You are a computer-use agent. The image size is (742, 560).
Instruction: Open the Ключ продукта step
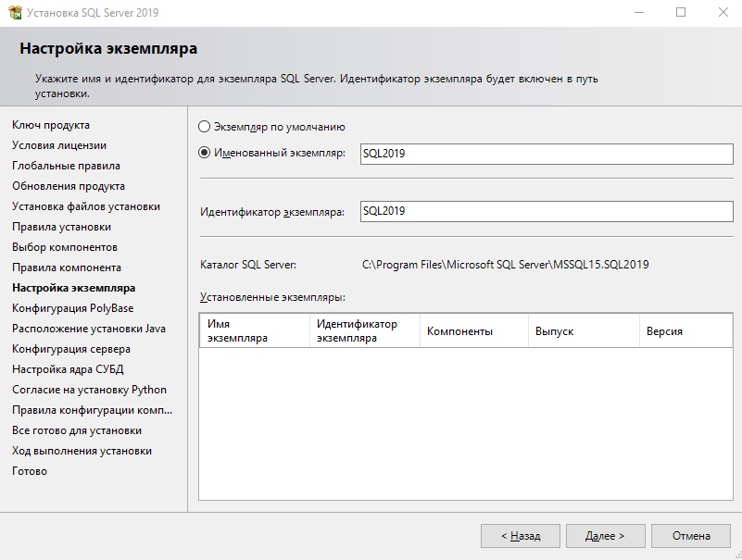click(51, 125)
